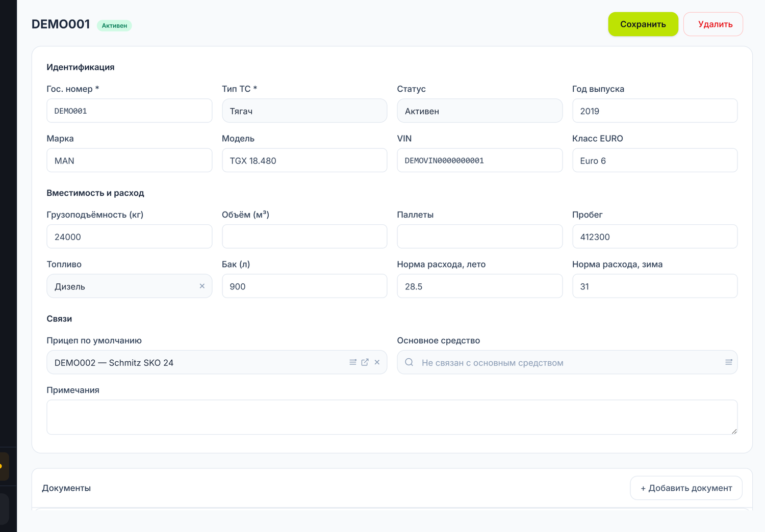Screen dimensions: 765x532
Task: Click the DEMO001 page title
Action: (61, 24)
